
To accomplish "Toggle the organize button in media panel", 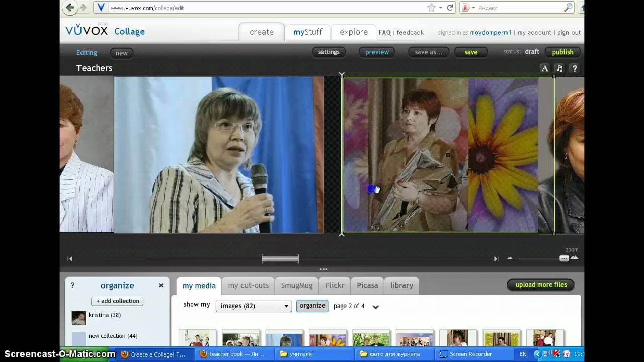I will coord(312,306).
